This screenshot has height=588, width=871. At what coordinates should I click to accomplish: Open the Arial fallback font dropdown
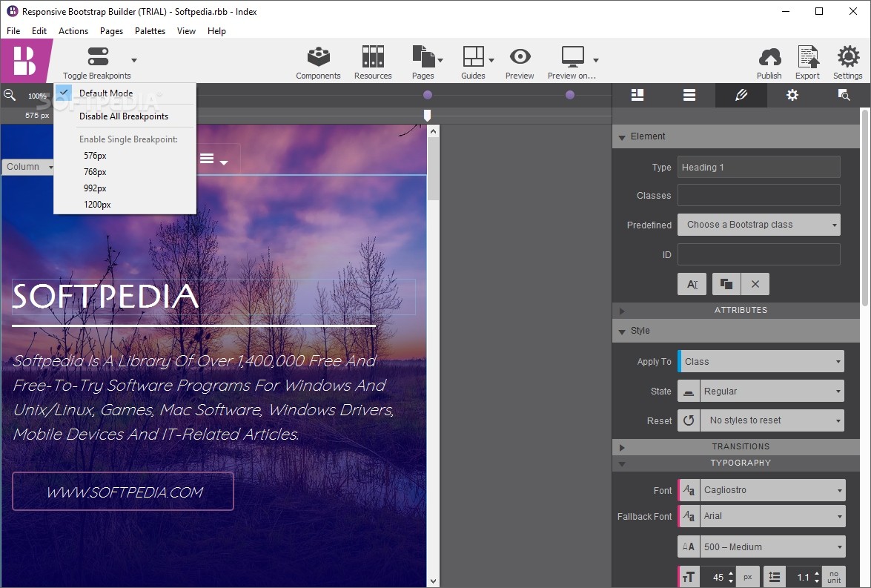coord(772,516)
